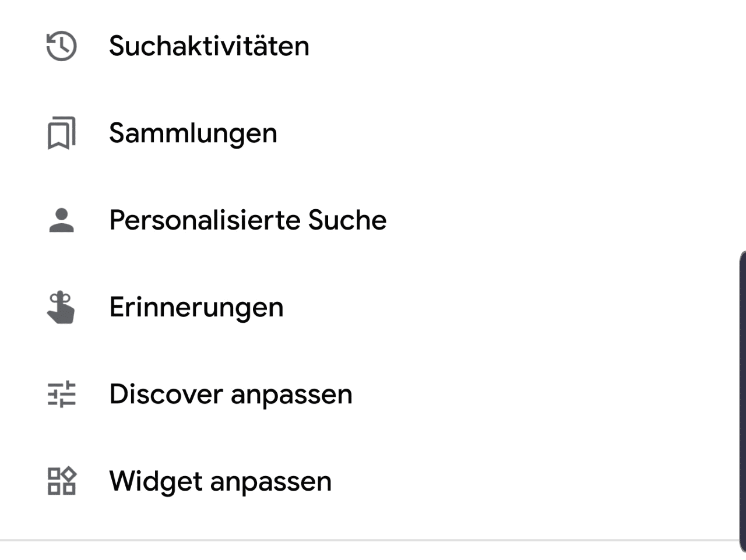The width and height of the screenshot is (746, 560).
Task: Click the dark scrollbar at right edge
Action: (x=742, y=402)
